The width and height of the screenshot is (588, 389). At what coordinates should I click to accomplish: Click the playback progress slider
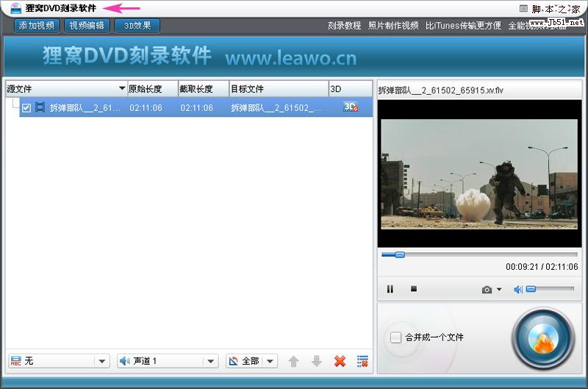(479, 254)
